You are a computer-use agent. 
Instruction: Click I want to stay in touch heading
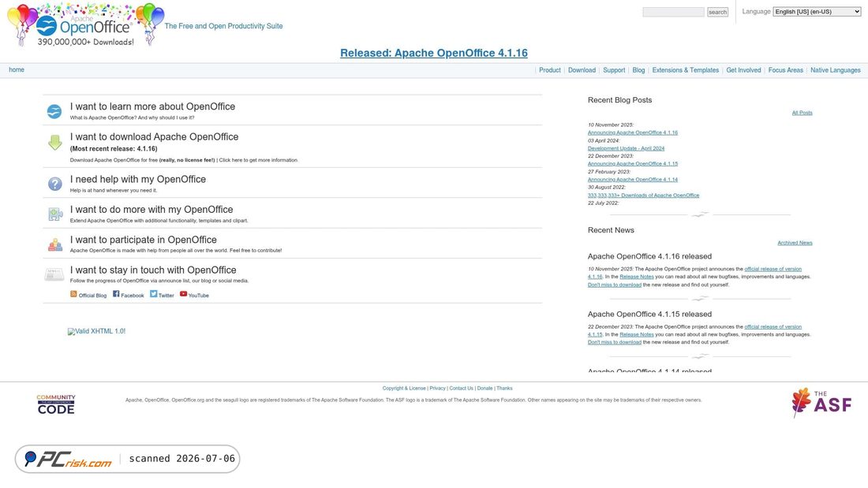click(153, 270)
